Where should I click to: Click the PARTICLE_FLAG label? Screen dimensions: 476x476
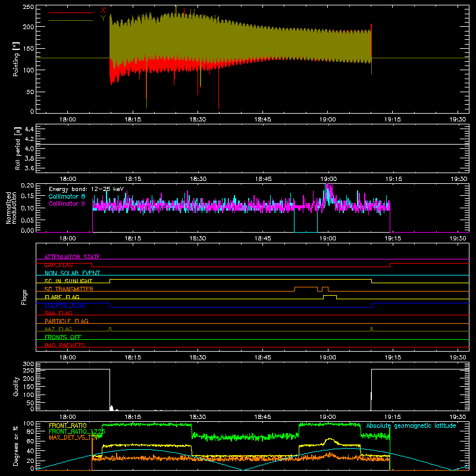(67, 321)
